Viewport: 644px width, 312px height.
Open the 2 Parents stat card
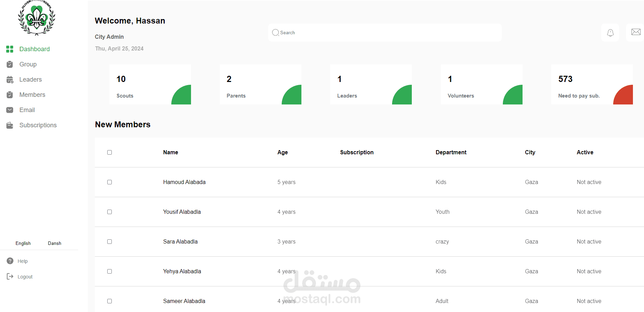(261, 84)
